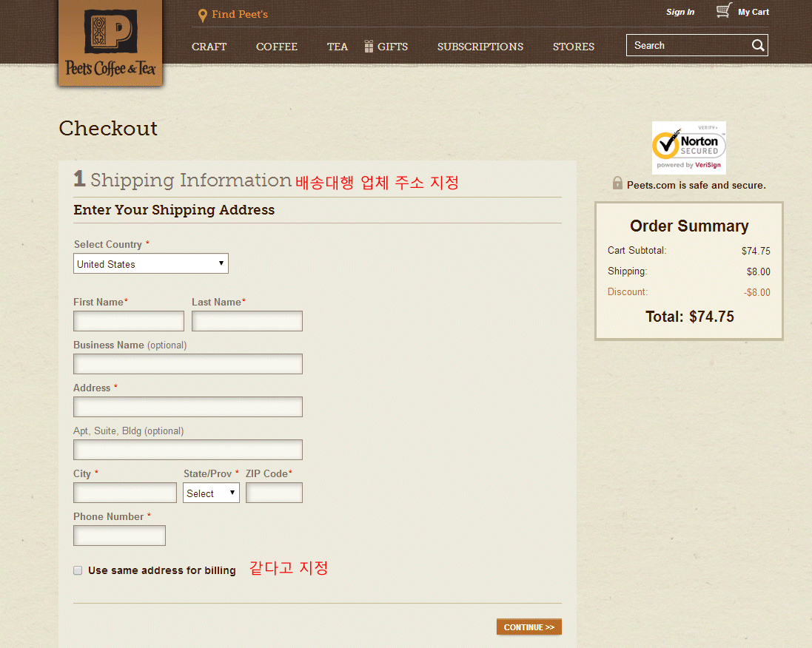Focus the ZIP Code input field
The width and height of the screenshot is (812, 648).
[274, 493]
